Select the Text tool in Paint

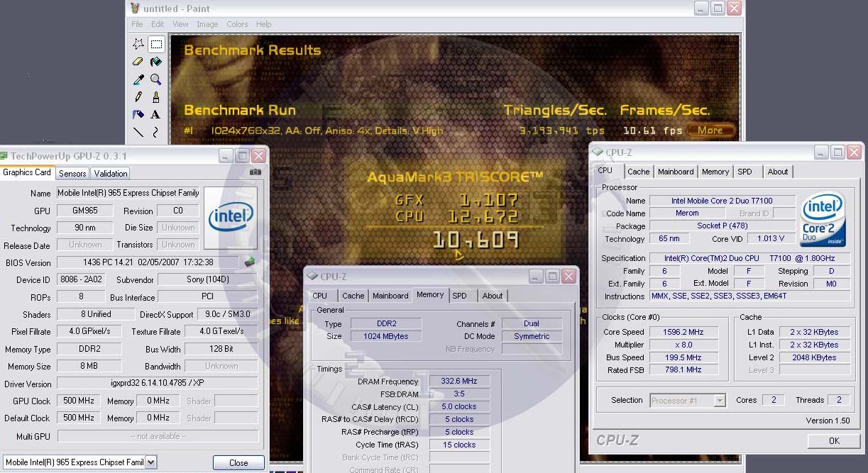click(x=156, y=114)
